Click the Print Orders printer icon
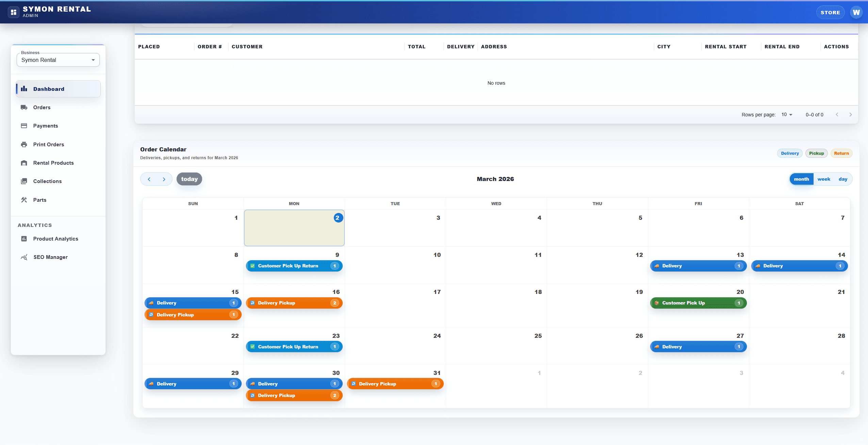 point(24,144)
